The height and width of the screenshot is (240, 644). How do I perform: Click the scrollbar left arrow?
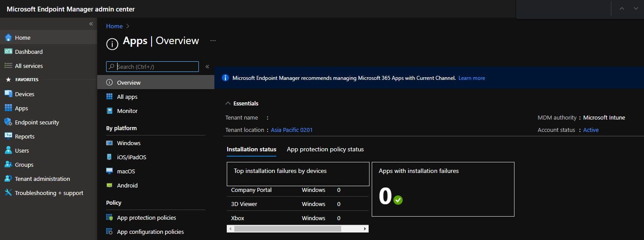pos(230,229)
